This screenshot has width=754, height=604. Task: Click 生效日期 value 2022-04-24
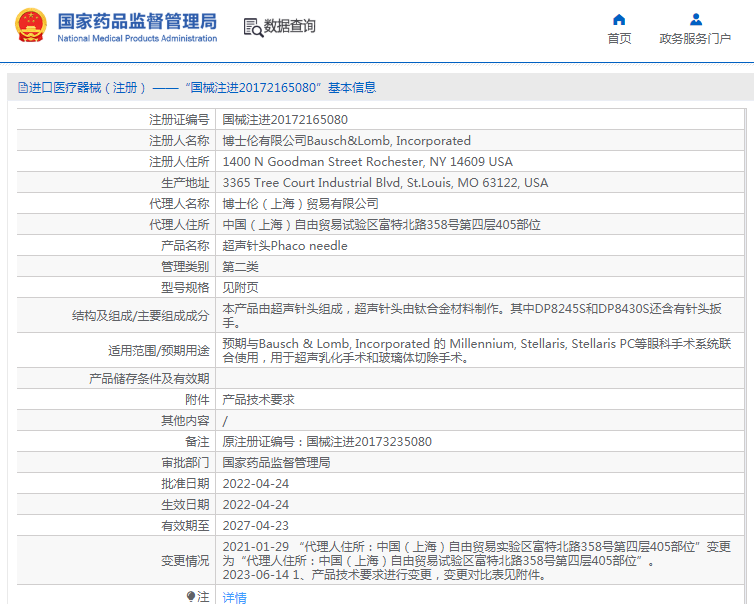(x=255, y=505)
